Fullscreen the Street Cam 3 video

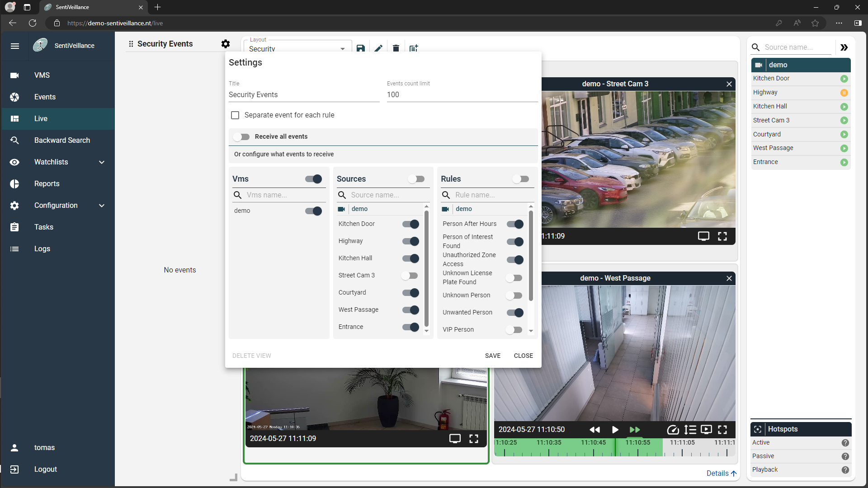click(x=722, y=236)
